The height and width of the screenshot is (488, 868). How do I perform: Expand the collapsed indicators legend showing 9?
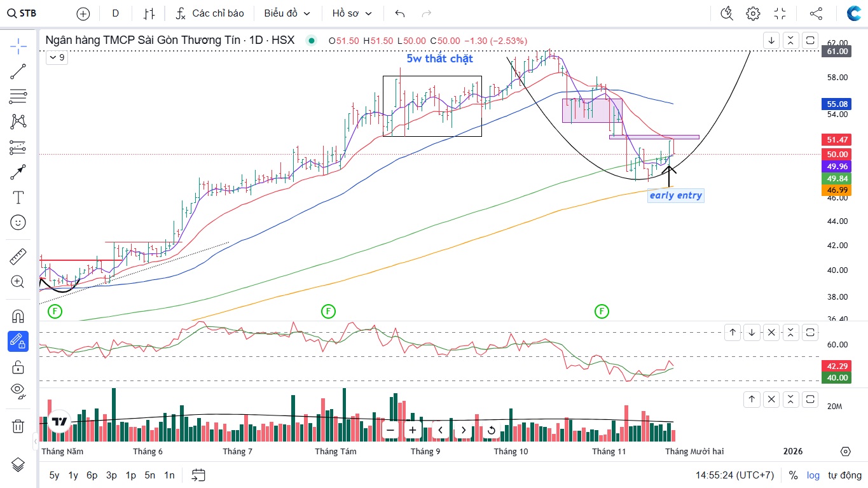(57, 57)
